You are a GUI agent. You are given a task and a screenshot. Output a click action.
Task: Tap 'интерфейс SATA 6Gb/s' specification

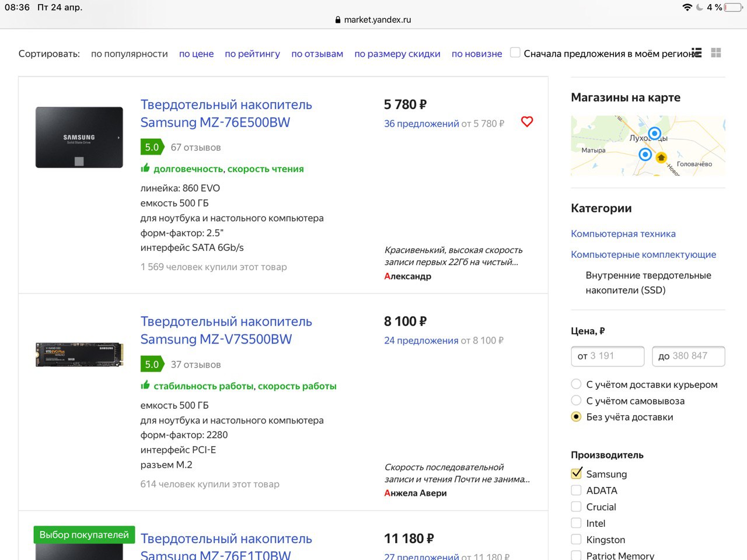click(x=192, y=247)
